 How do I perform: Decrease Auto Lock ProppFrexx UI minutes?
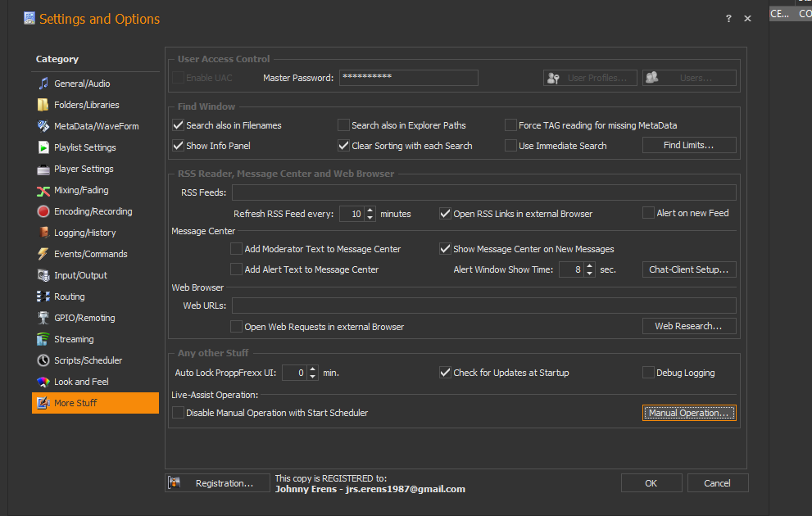312,376
